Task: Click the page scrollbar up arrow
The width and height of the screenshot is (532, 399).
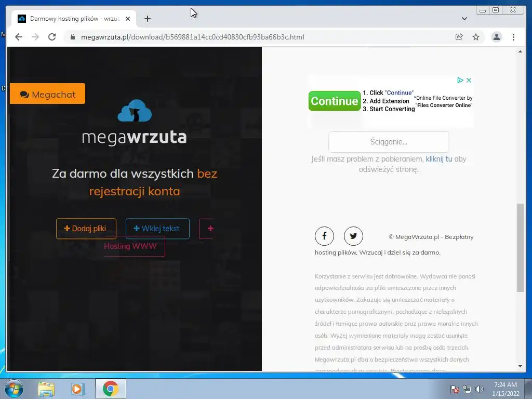Action: (520, 51)
